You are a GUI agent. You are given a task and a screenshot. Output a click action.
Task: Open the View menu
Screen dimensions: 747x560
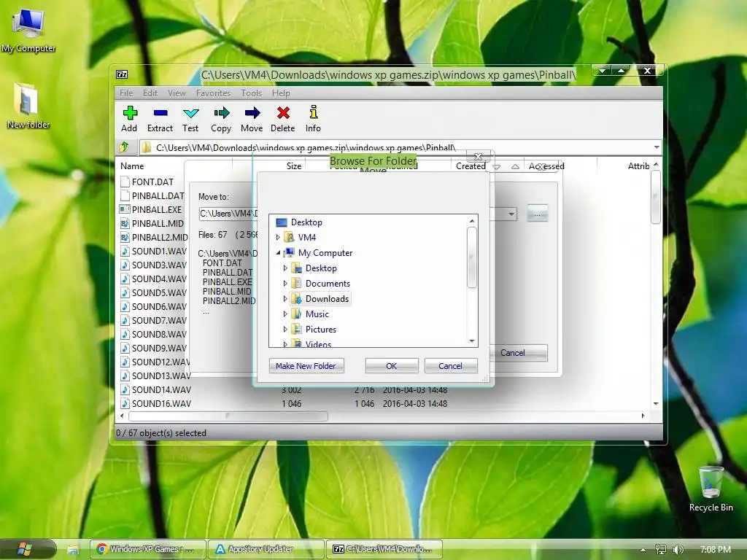(177, 93)
